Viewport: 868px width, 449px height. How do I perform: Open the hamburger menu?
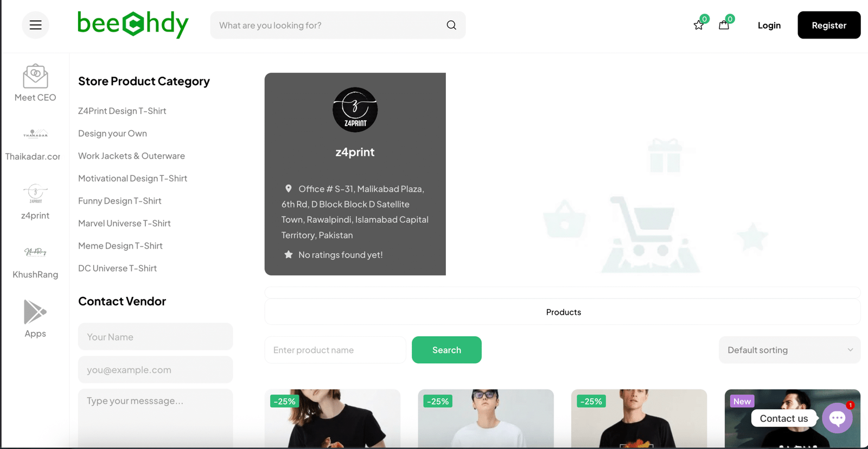click(x=35, y=25)
